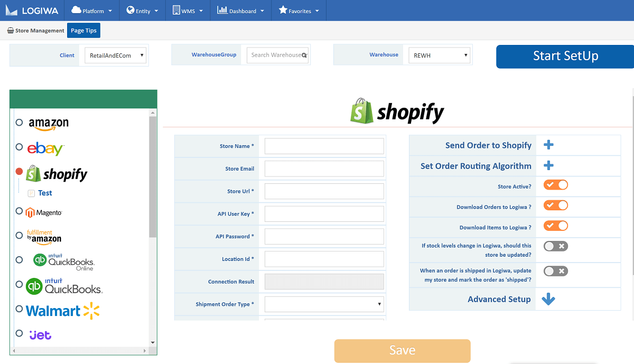Select the Magento radio button
This screenshot has width=634, height=364.
pyautogui.click(x=19, y=211)
